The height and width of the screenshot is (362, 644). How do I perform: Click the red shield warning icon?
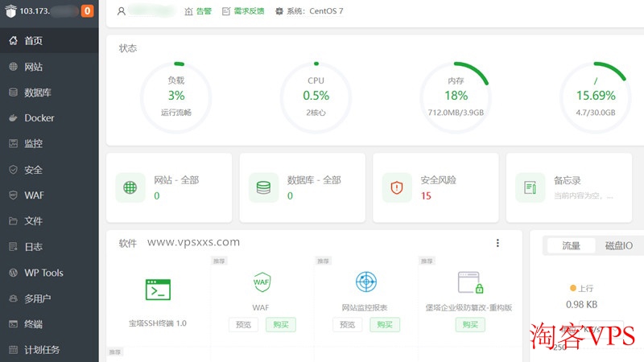tap(397, 187)
